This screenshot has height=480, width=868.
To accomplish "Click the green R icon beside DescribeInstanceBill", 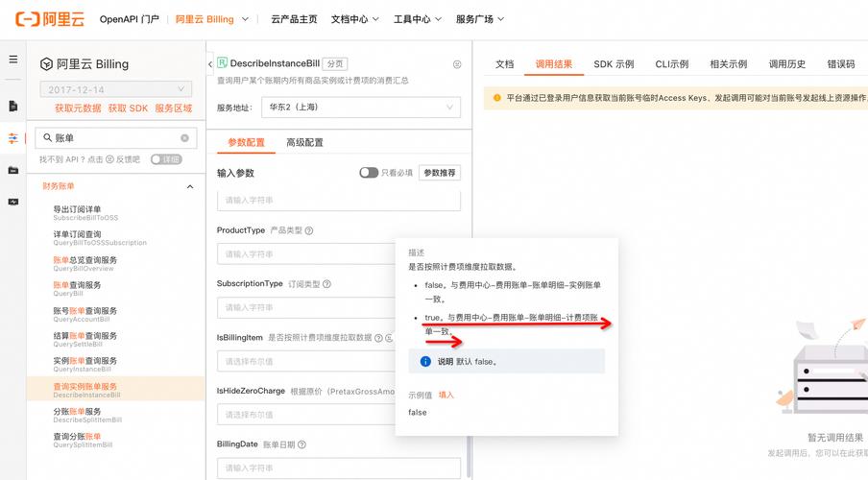I will coord(223,62).
